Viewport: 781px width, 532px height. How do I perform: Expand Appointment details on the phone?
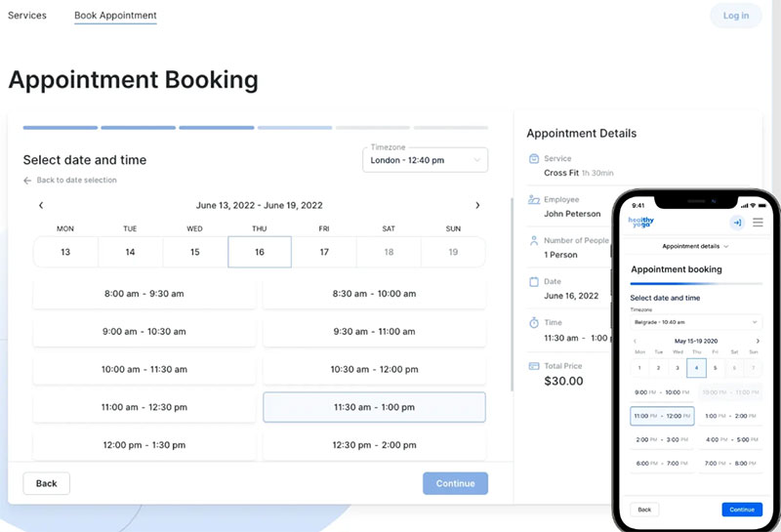click(x=695, y=247)
